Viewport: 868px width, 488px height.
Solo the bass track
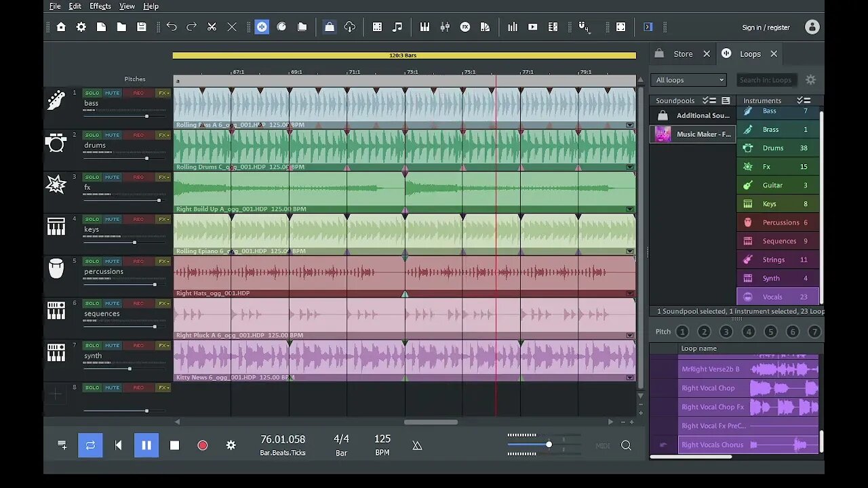92,93
